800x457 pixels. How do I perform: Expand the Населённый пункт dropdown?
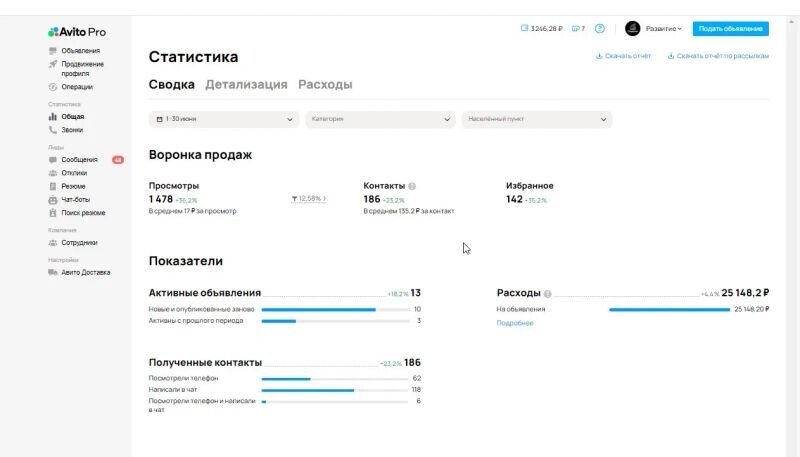tap(536, 119)
